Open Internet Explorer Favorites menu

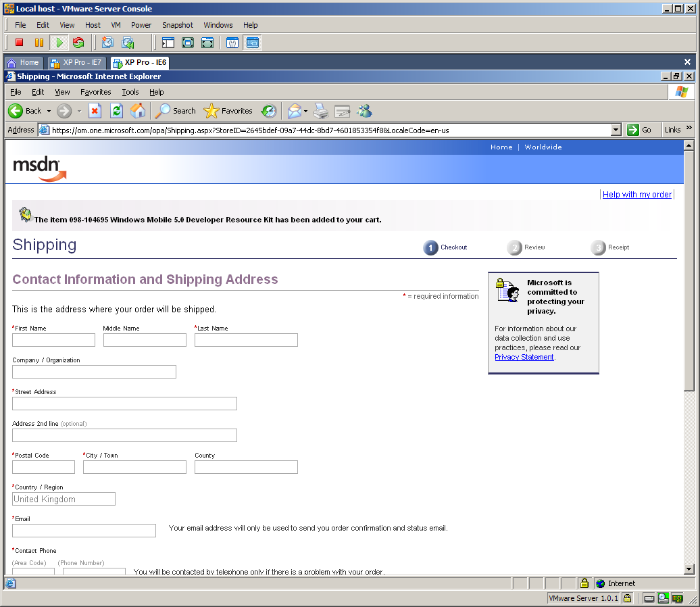point(95,92)
